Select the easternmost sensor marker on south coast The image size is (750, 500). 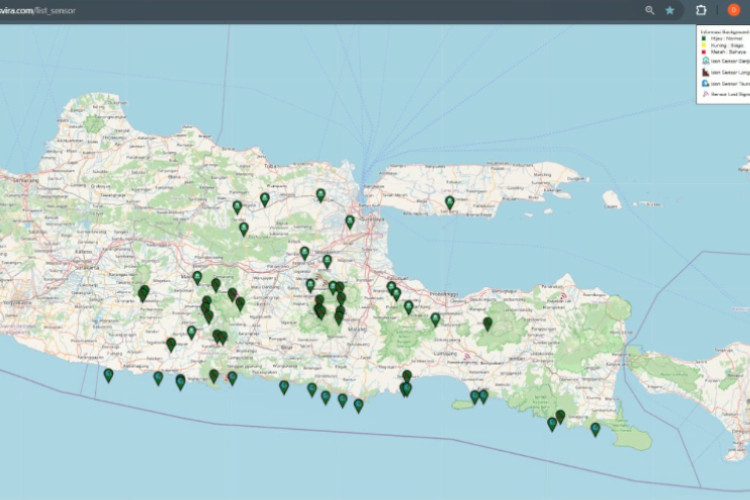(x=595, y=428)
